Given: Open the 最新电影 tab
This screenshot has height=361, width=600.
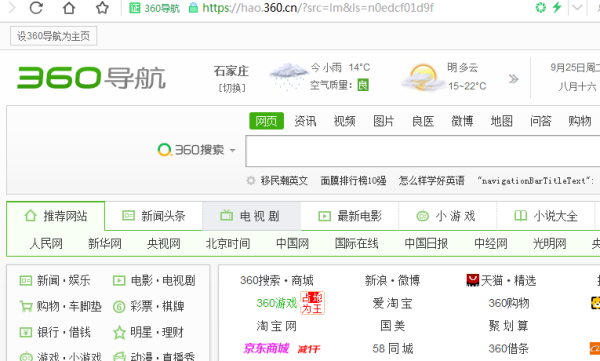Looking at the screenshot, I should click(x=350, y=216).
